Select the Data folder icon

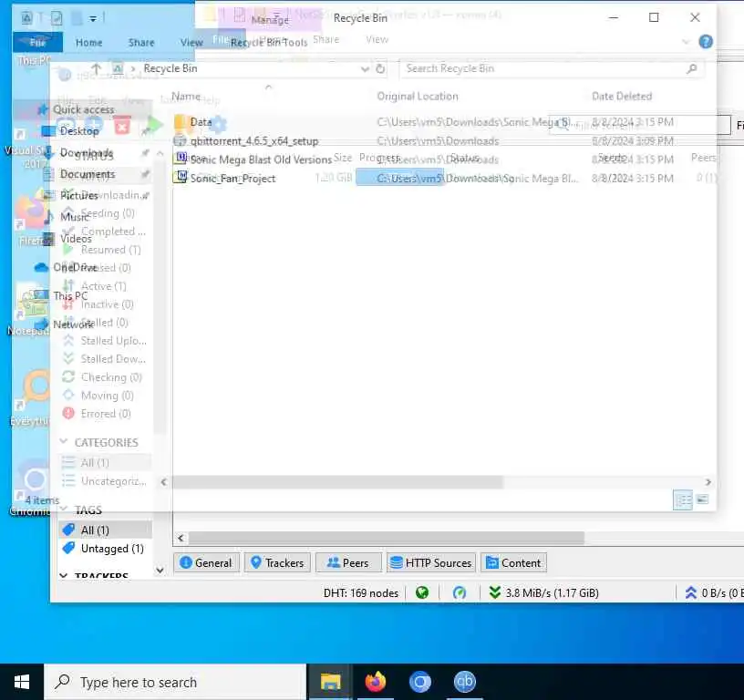(x=181, y=122)
